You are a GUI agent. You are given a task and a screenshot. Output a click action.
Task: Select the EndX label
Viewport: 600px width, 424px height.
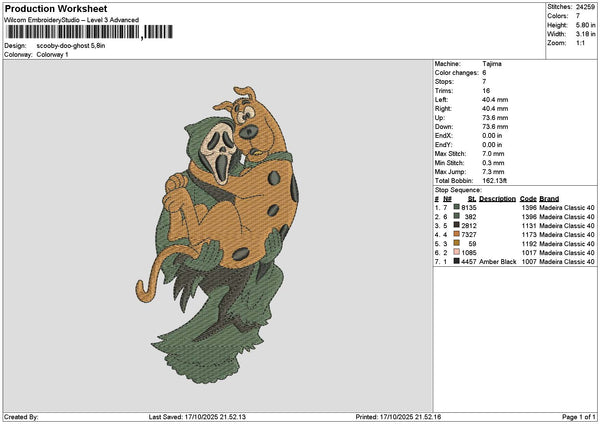pos(443,135)
